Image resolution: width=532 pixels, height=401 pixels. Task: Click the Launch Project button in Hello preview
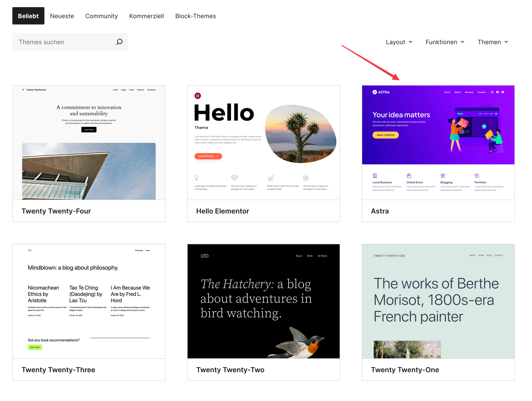point(208,156)
